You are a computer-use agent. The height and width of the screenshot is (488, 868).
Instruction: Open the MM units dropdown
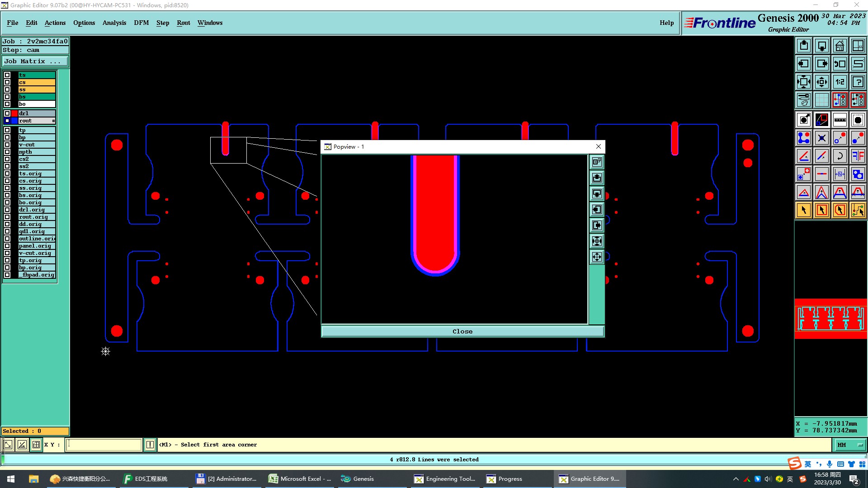pyautogui.click(x=849, y=445)
